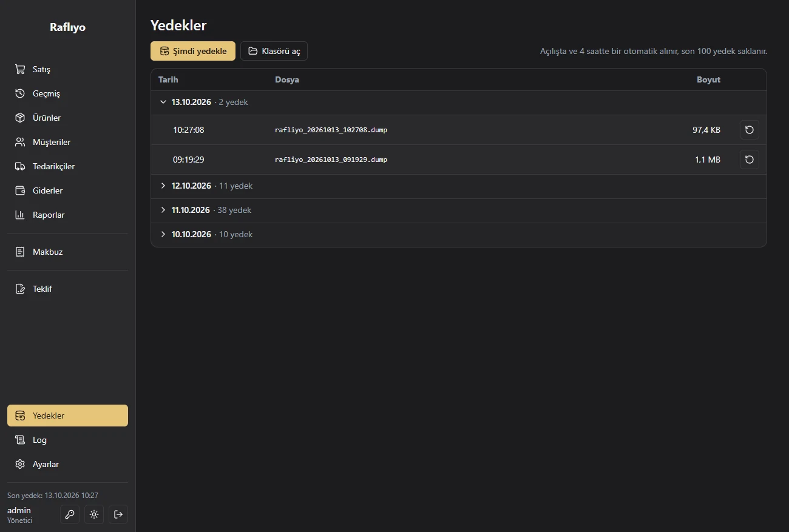Open Müşteriler customers section
789x532 pixels.
coord(67,142)
